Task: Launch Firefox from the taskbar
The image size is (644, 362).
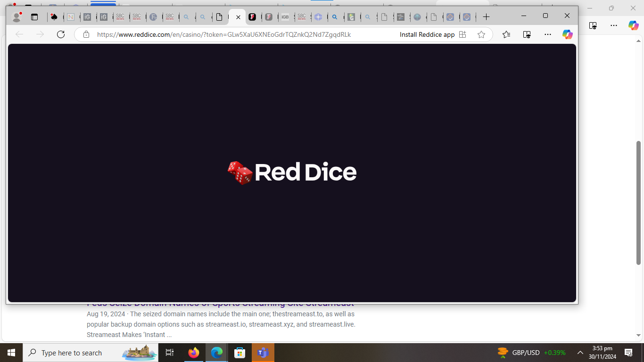Action: (x=193, y=353)
